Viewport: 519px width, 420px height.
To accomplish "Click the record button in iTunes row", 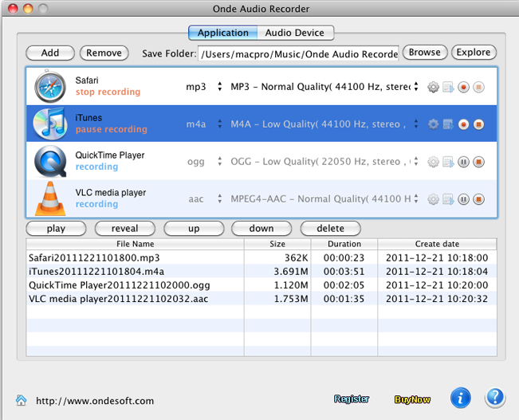I will (x=463, y=124).
